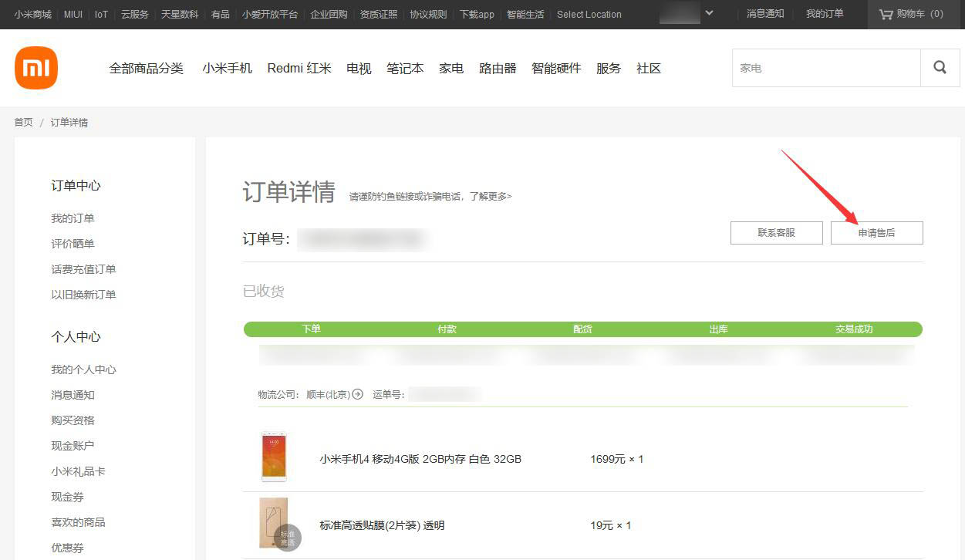Open 优惠券 in the sidebar
This screenshot has height=560, width=965.
tap(67, 548)
